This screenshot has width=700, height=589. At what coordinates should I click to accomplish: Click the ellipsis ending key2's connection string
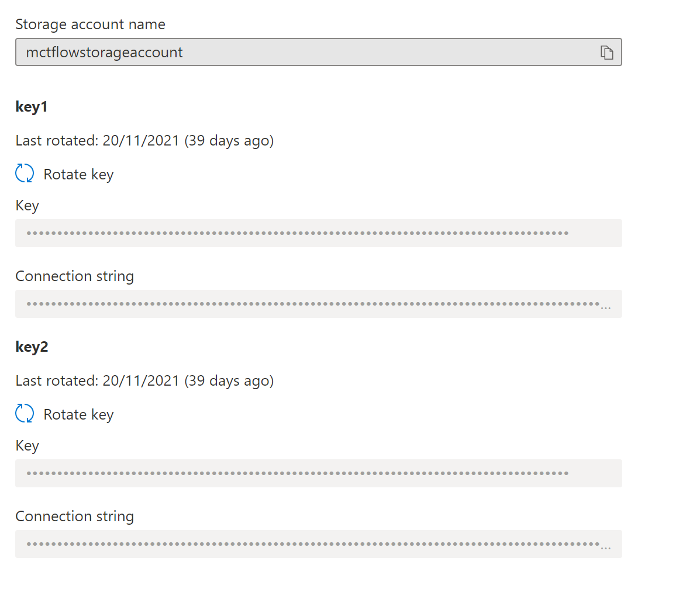[606, 547]
